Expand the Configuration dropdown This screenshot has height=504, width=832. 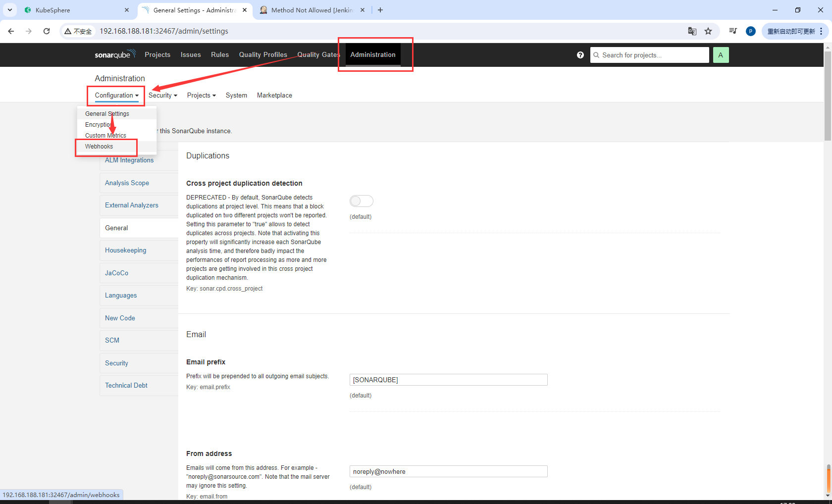(x=117, y=96)
